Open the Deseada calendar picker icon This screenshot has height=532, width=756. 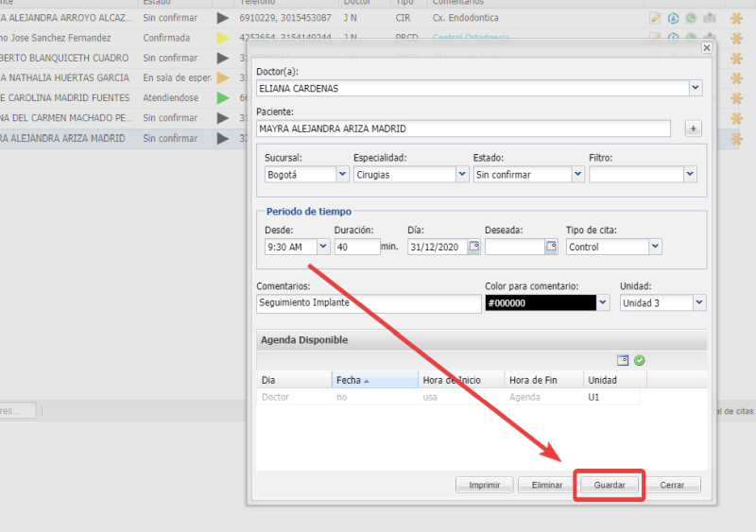click(x=551, y=247)
